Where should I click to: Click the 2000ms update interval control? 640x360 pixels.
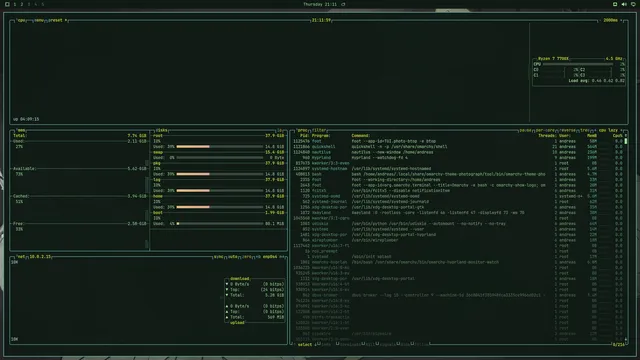pyautogui.click(x=610, y=20)
